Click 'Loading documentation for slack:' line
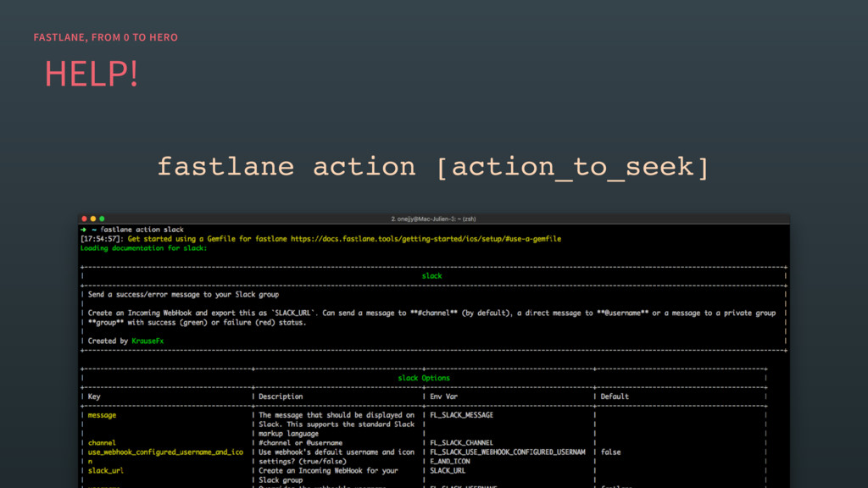Screen dimensions: 868x488 (x=143, y=248)
